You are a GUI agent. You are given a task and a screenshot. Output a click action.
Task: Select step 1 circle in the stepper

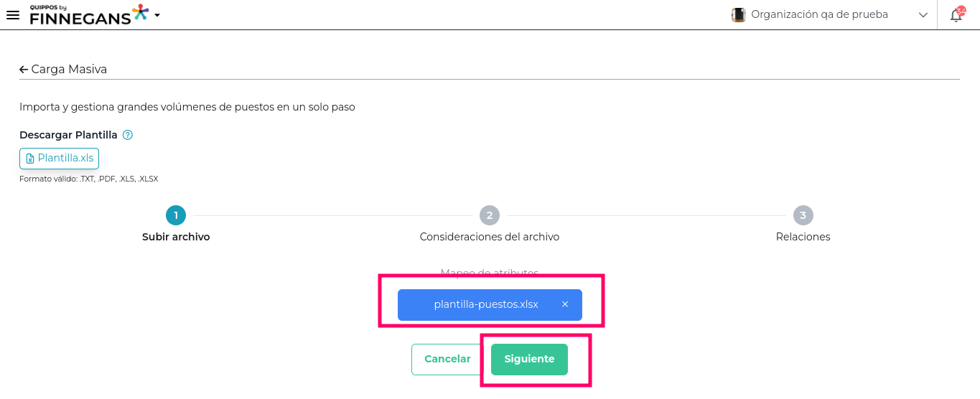176,215
